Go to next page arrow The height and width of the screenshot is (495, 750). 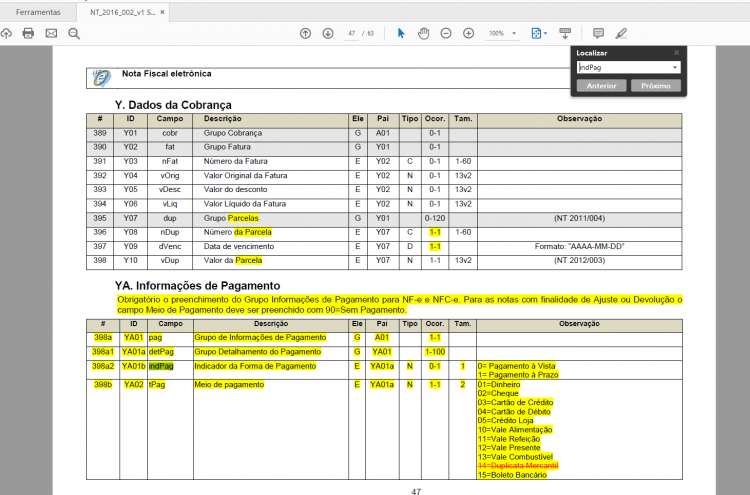point(328,33)
